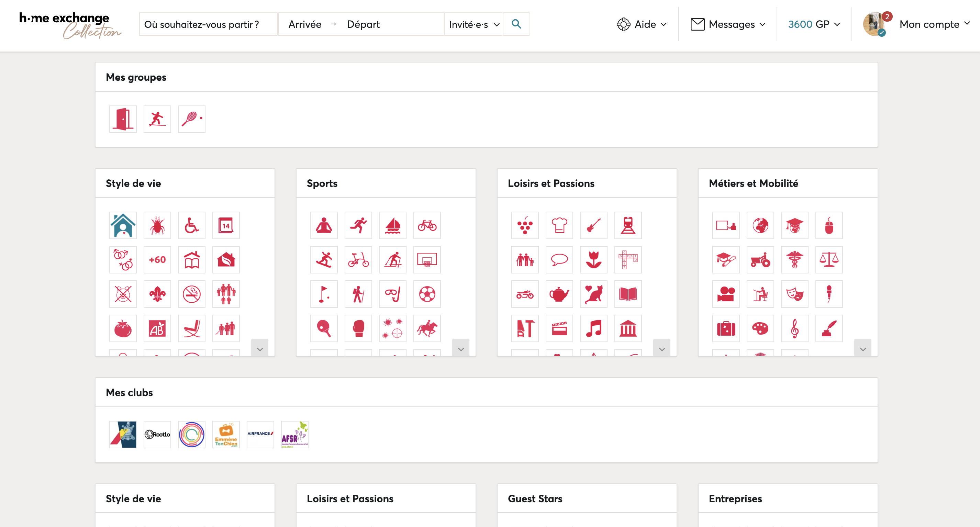Image resolution: width=980 pixels, height=527 pixels.
Task: Click the horse riding sports icon
Action: (x=427, y=328)
